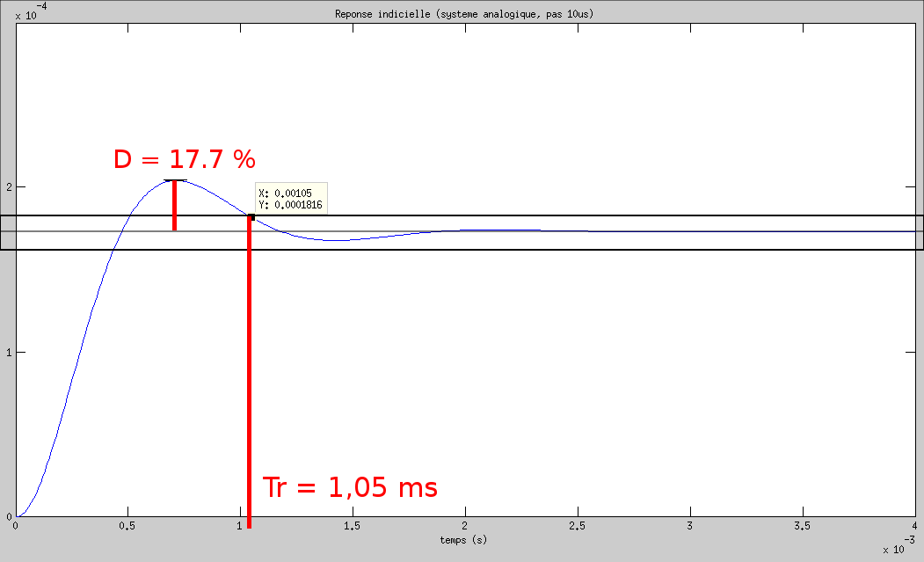Click the x-axis tick label 3.5
924x562 pixels.
(x=803, y=526)
